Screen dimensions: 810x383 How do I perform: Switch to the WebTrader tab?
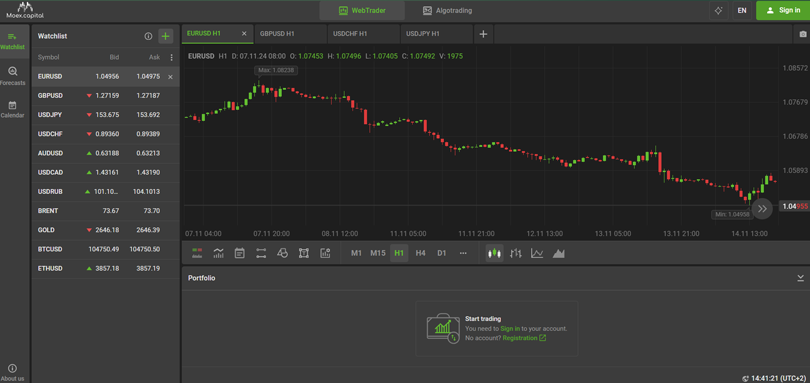pos(362,10)
